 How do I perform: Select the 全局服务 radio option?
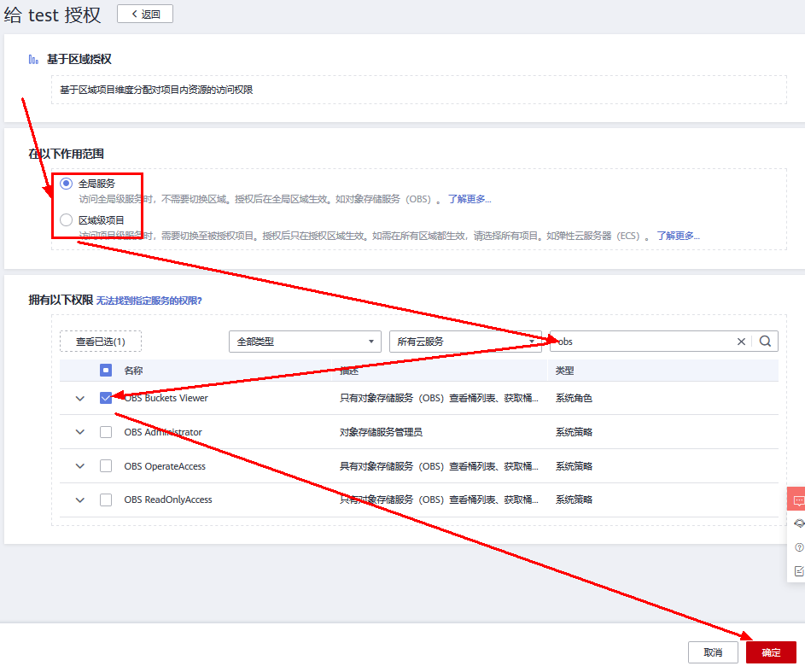(x=67, y=184)
